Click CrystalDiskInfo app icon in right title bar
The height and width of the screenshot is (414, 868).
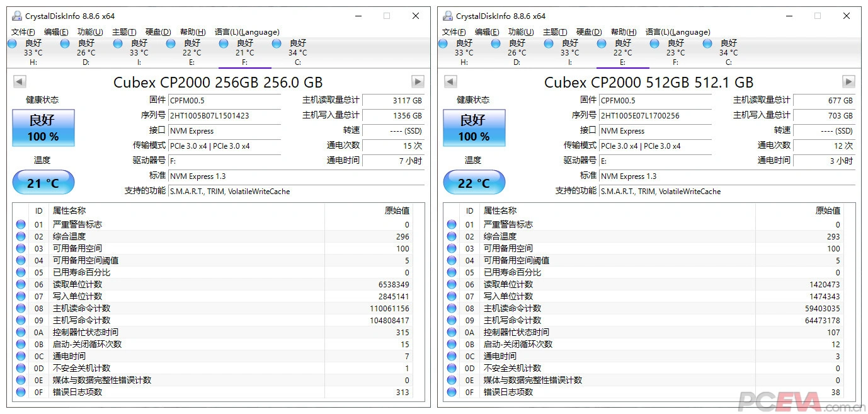click(448, 16)
